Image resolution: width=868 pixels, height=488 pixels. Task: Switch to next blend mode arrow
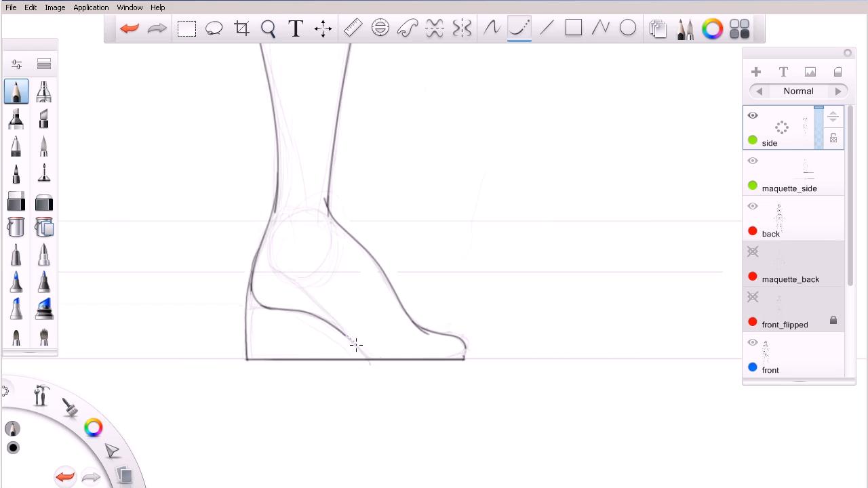(x=838, y=91)
